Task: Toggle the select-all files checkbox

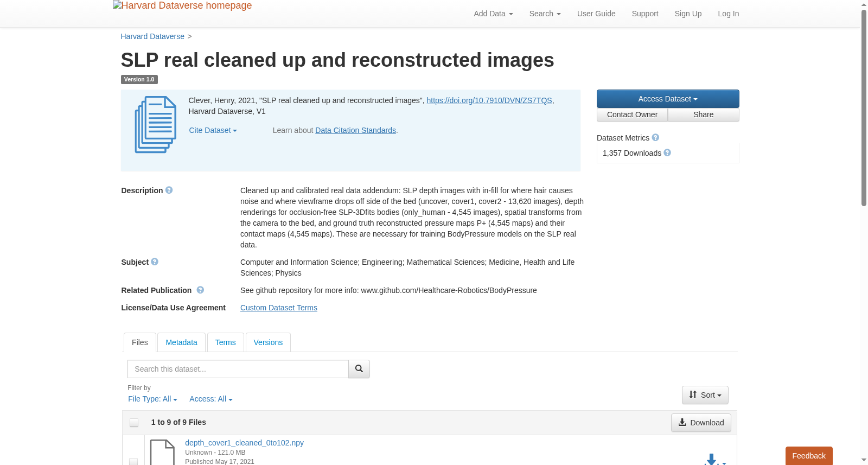Action: [134, 423]
